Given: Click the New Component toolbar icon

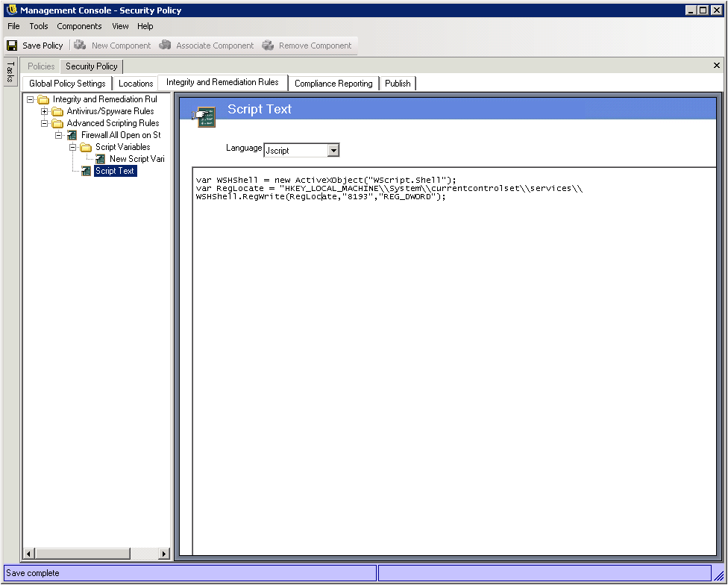Looking at the screenshot, I should (x=80, y=46).
